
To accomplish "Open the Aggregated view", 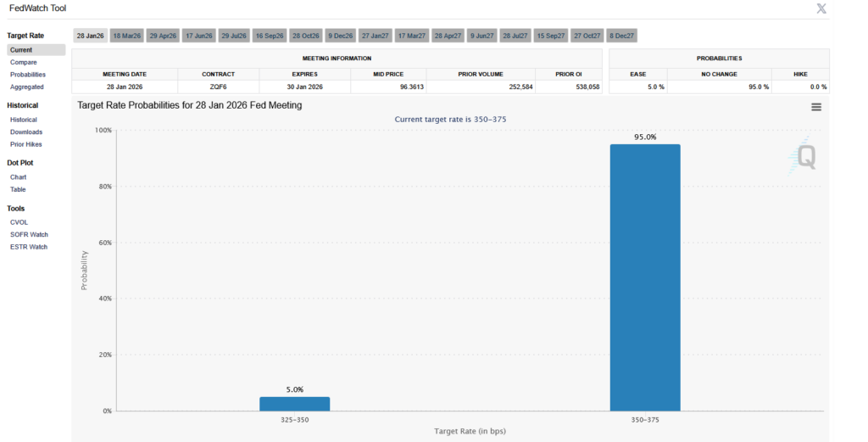I will 27,87.
